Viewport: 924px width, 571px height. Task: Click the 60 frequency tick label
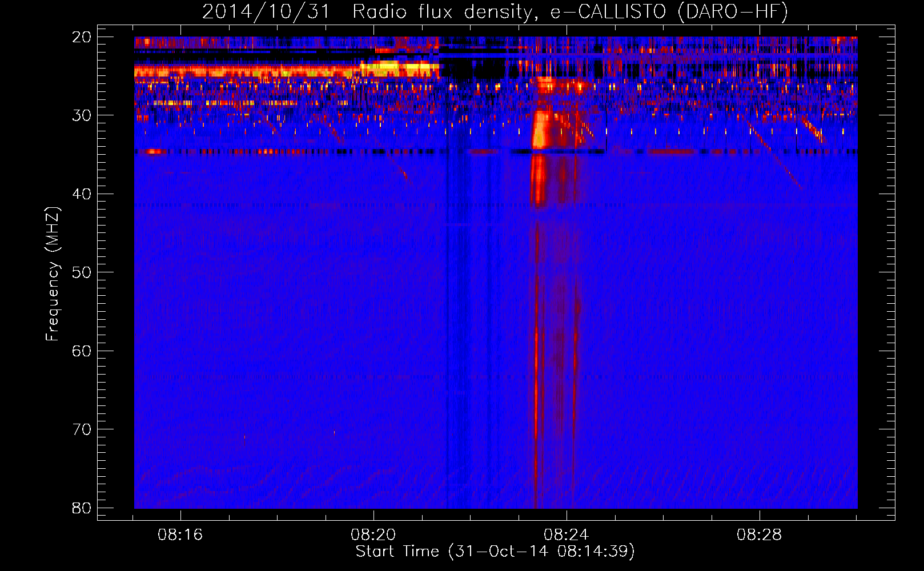pos(81,351)
